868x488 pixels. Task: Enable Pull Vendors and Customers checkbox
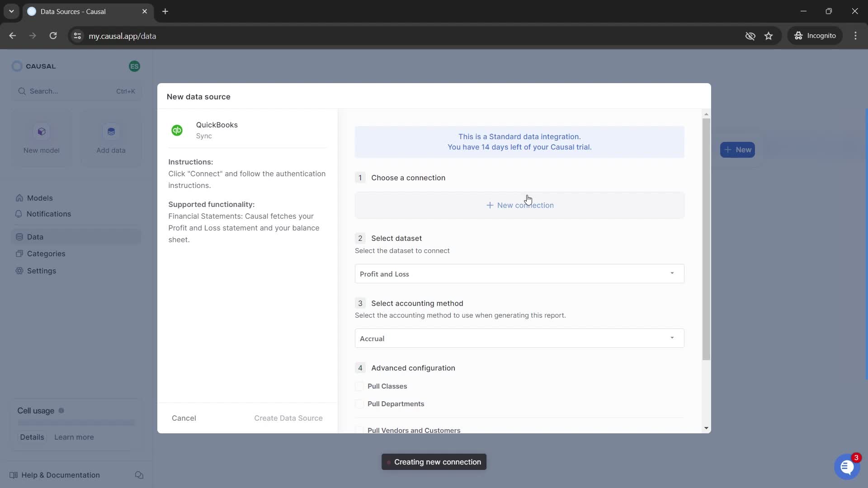(x=359, y=430)
